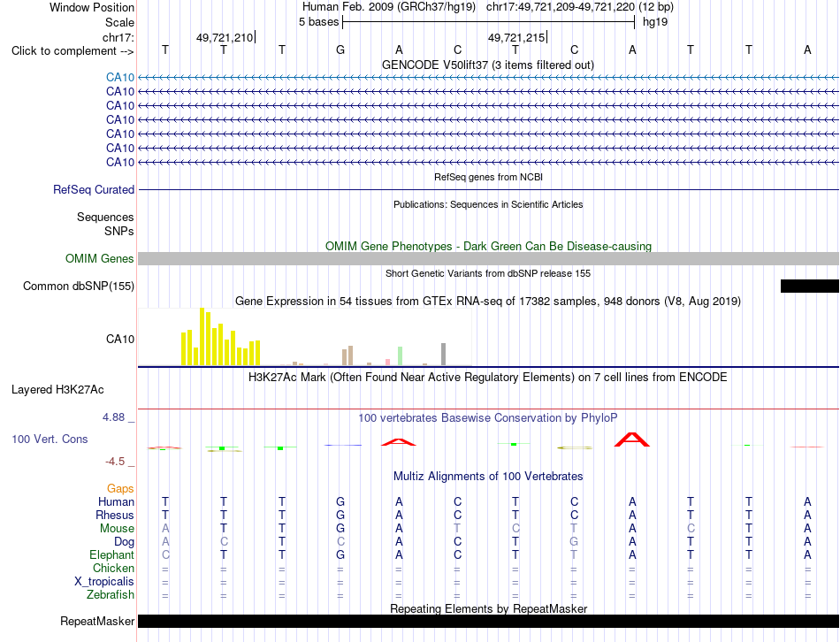Click the dark gray bar in GTEx chart
Screen dimensions: 840x642
tap(444, 355)
